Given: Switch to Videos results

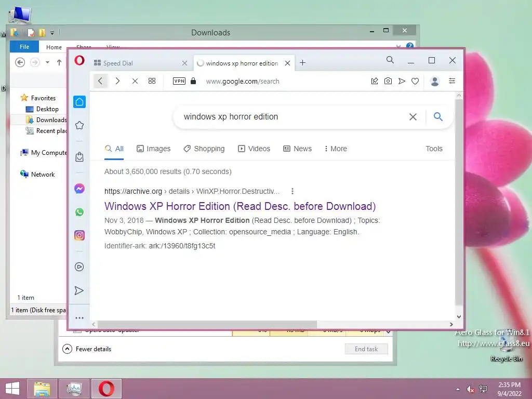Looking at the screenshot, I should [254, 149].
